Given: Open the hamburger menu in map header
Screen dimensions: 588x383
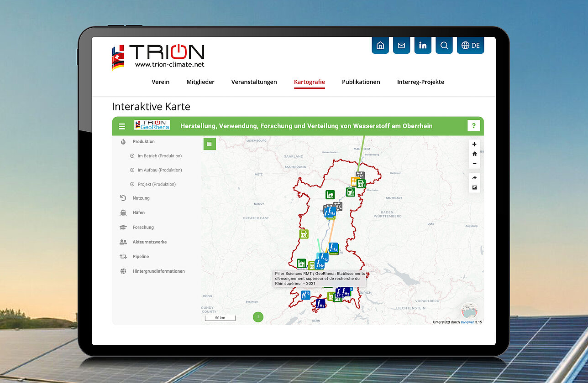Looking at the screenshot, I should click(x=122, y=126).
